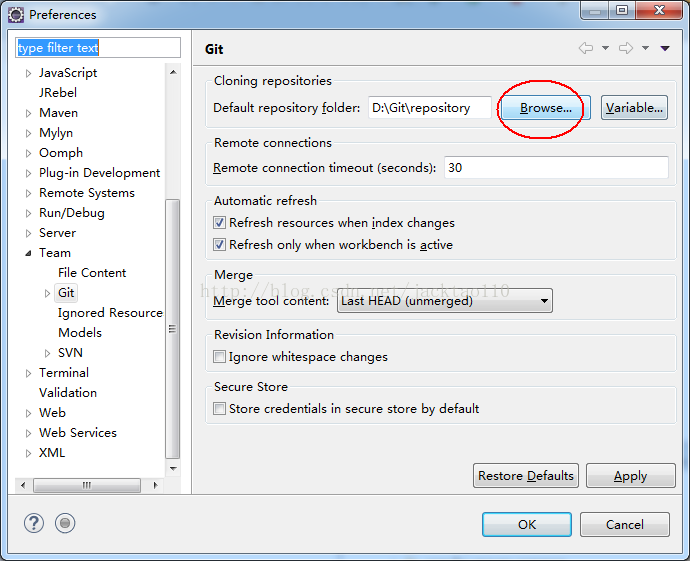Expand the XML tree node
Screen dimensions: 690x561
[x=29, y=453]
